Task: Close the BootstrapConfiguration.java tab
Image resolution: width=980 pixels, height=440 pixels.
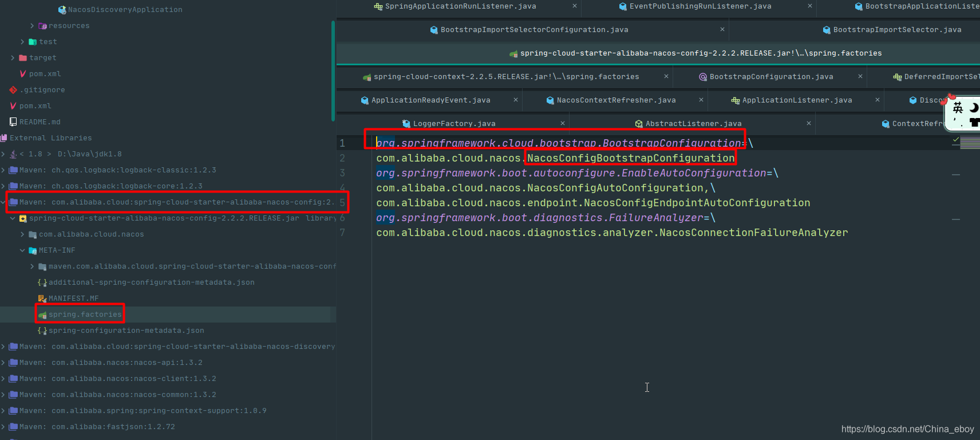Action: (x=860, y=76)
